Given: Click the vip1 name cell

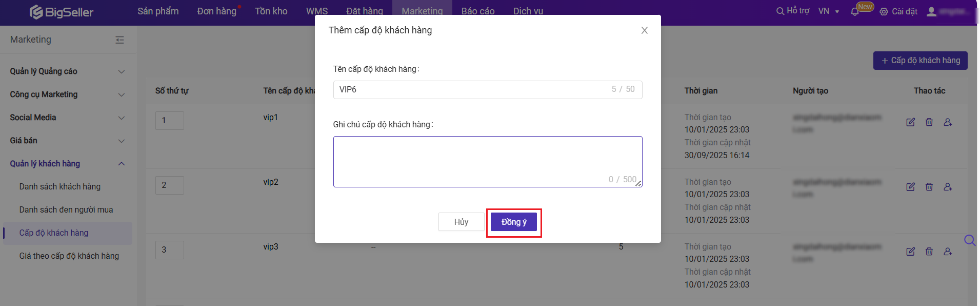Looking at the screenshot, I should [x=271, y=118].
